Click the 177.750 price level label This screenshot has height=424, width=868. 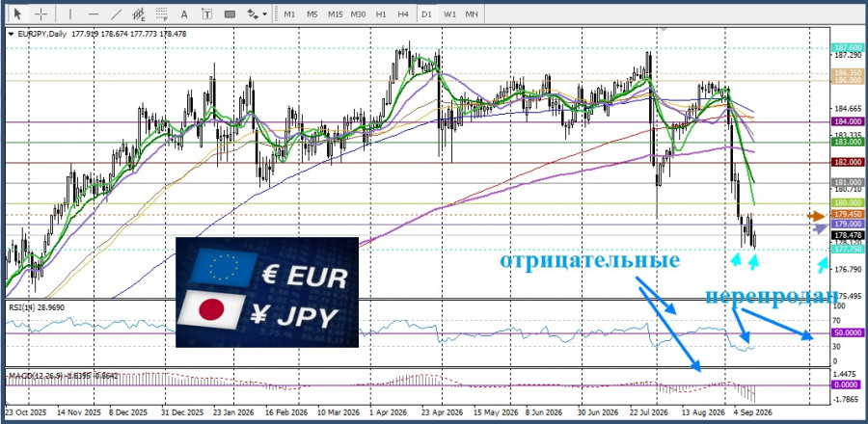(x=848, y=250)
